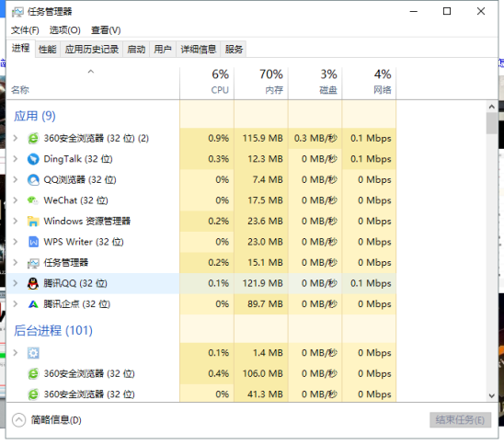Expand the WeChat process entry
This screenshot has height=445, width=504.
point(15,200)
